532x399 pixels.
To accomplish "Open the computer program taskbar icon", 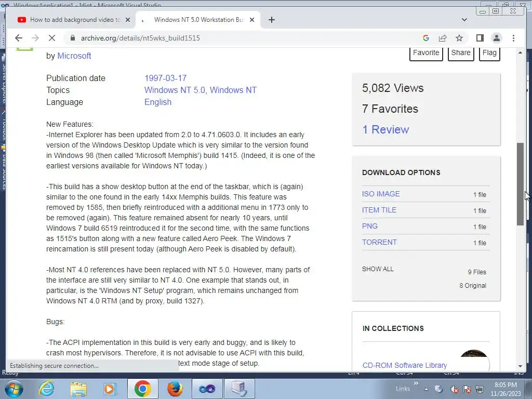I will point(239,389).
